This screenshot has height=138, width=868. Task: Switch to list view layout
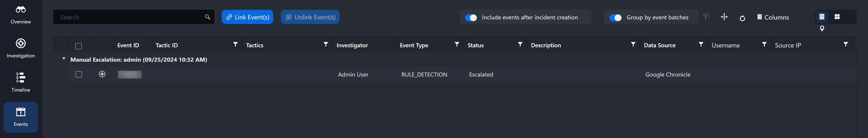(x=822, y=17)
